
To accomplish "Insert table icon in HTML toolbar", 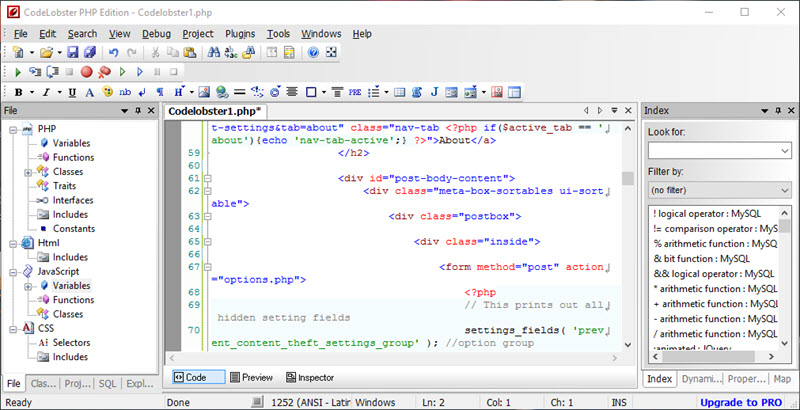I will 399,92.
